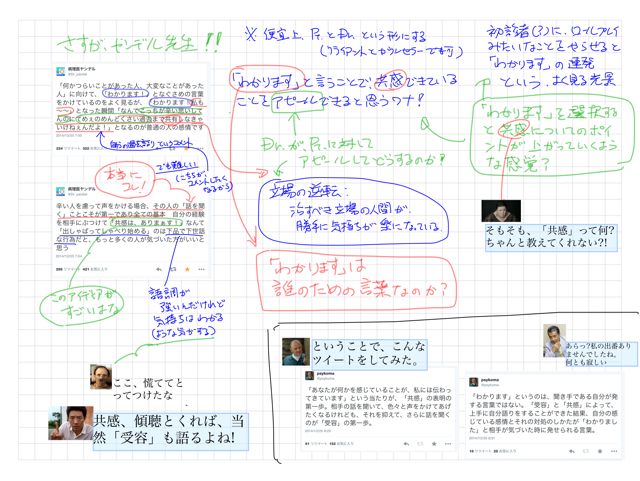Click リツイート count on the 「何かつらいこと」 tweet
Viewport: 640px width, 481px height.
(67, 149)
